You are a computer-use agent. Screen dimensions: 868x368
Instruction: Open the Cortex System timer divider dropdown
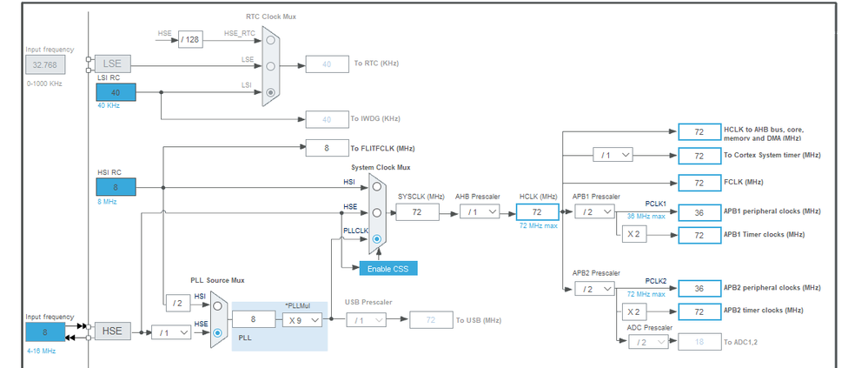coord(613,155)
